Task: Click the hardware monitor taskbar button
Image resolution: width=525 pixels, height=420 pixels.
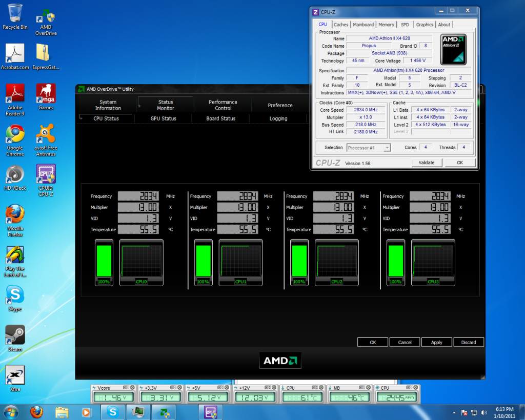Action: (x=138, y=412)
